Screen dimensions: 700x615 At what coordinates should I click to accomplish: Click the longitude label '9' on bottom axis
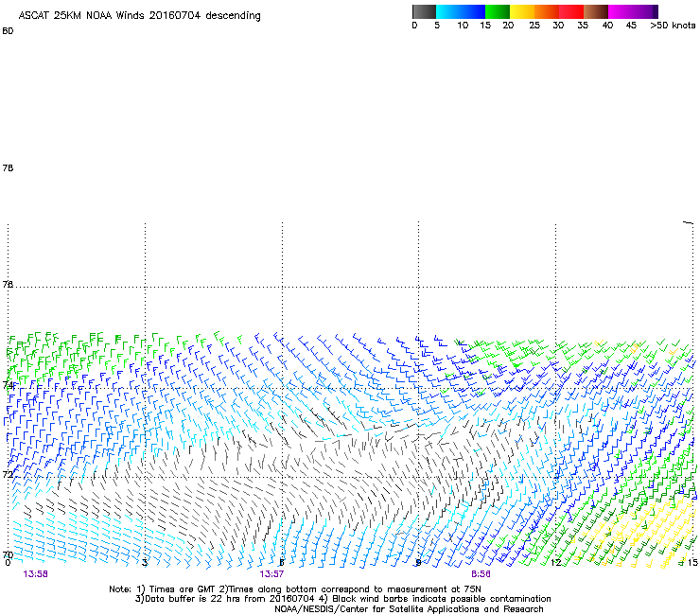(x=418, y=563)
